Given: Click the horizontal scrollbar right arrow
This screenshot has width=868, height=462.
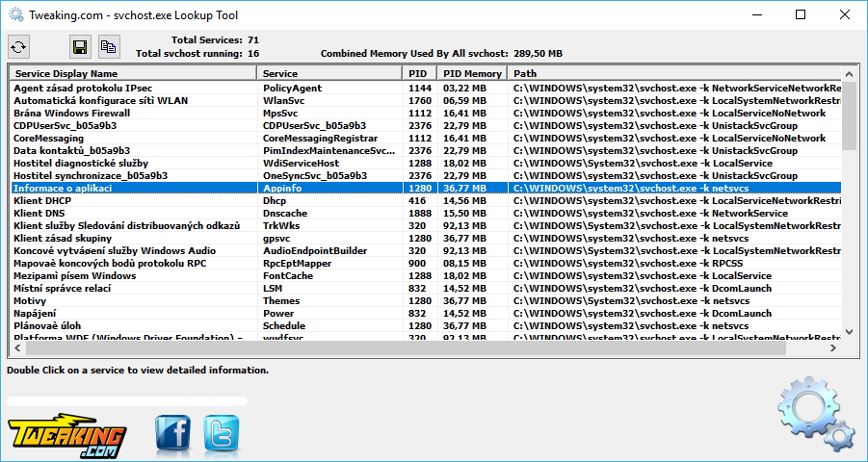Looking at the screenshot, I should pos(832,348).
